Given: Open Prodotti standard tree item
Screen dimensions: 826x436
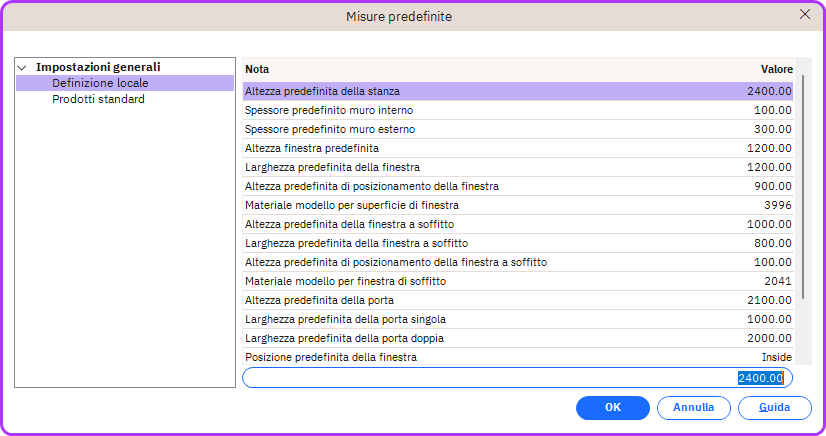Looking at the screenshot, I should tap(98, 99).
